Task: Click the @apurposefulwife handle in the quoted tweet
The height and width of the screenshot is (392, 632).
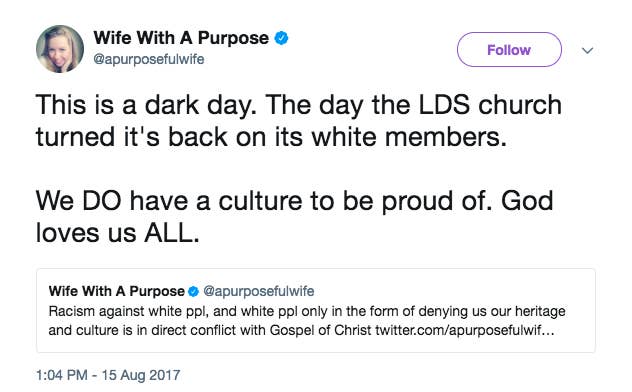Action: pos(259,291)
